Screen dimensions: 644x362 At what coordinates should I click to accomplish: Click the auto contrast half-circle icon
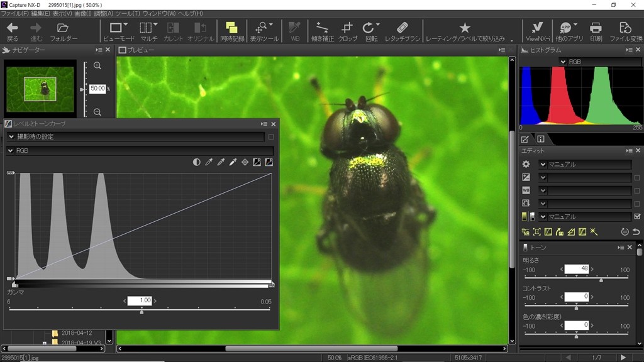(x=197, y=162)
